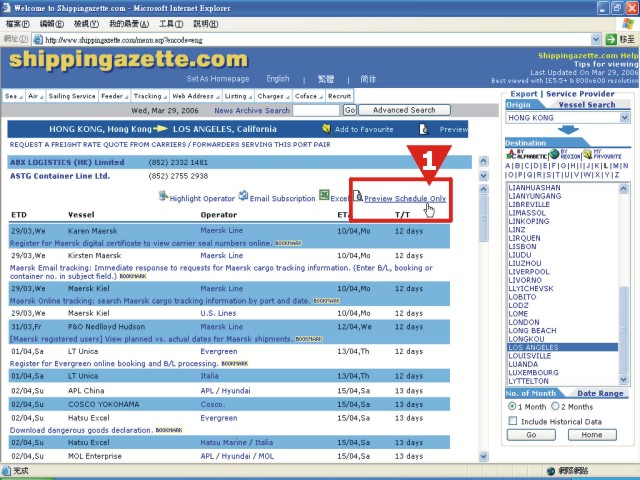640x480 pixels.
Task: Click the Excel export icon
Action: (x=324, y=195)
